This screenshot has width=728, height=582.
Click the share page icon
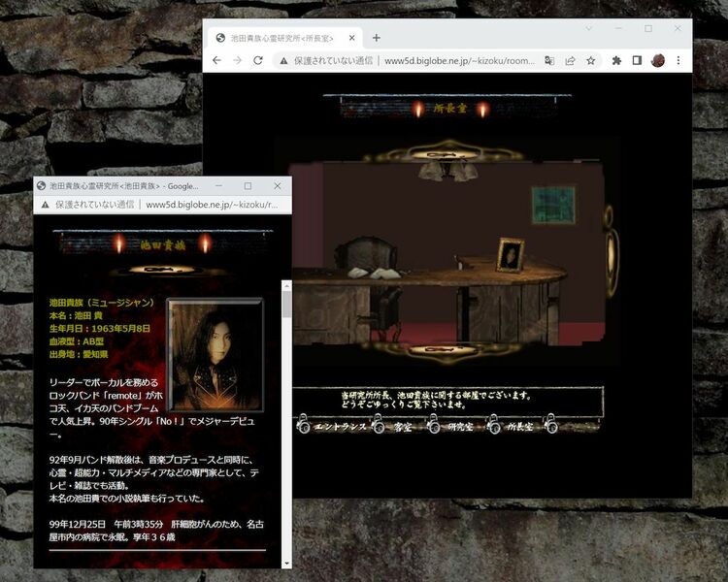(x=570, y=60)
